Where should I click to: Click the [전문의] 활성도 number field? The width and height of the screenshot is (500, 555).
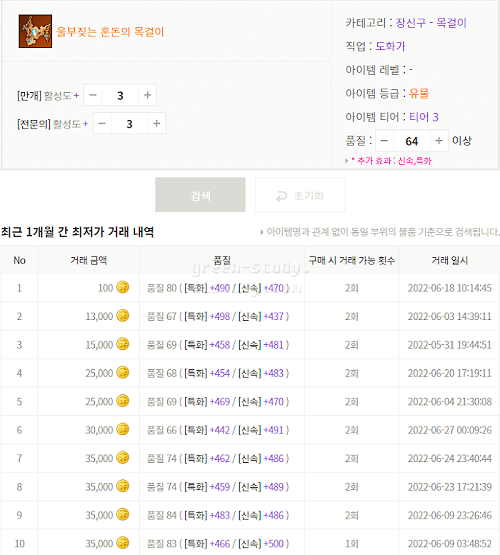130,124
